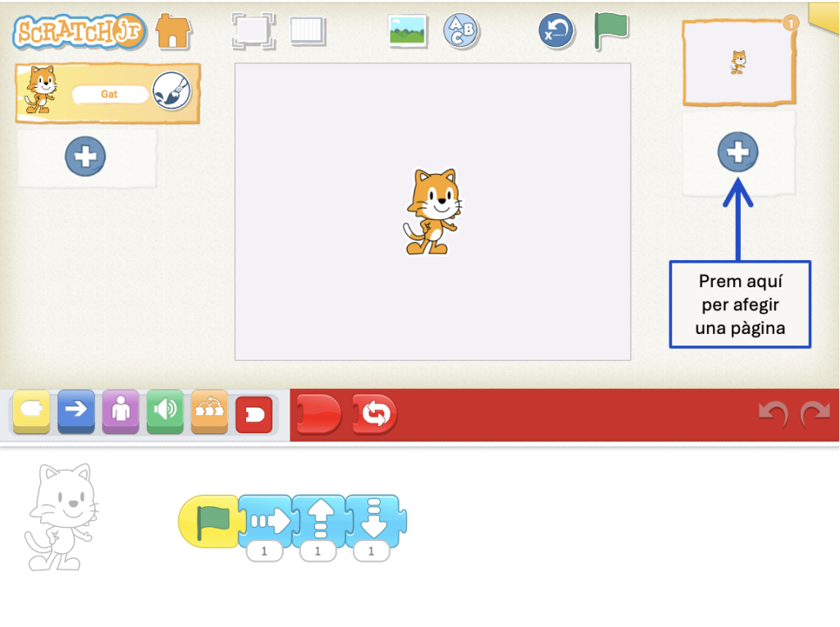This screenshot has height=627, width=840.
Task: Toggle the grid display
Action: click(308, 31)
